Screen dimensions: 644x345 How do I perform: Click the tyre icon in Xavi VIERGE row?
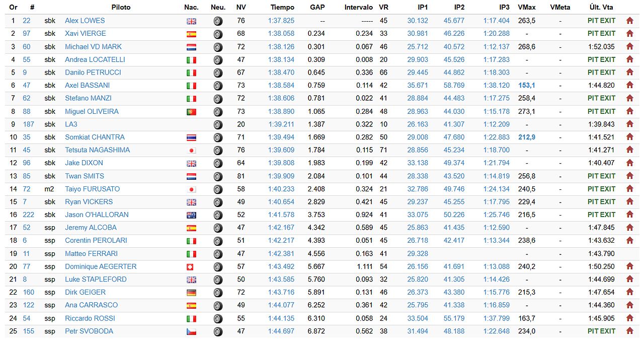218,34
